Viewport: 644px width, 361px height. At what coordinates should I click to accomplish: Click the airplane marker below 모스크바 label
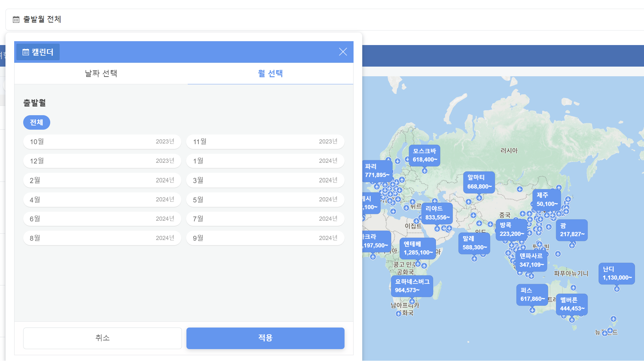[424, 171]
